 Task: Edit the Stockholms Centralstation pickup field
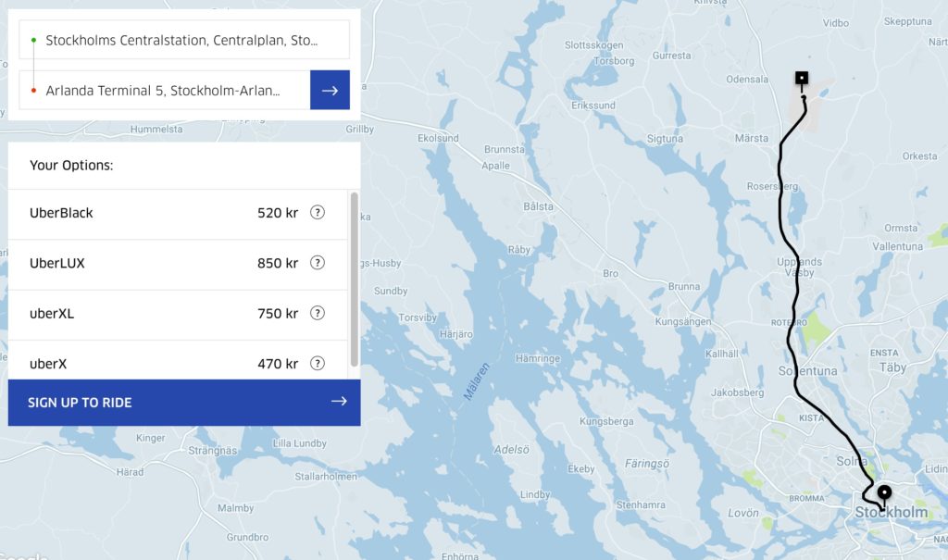pyautogui.click(x=181, y=41)
